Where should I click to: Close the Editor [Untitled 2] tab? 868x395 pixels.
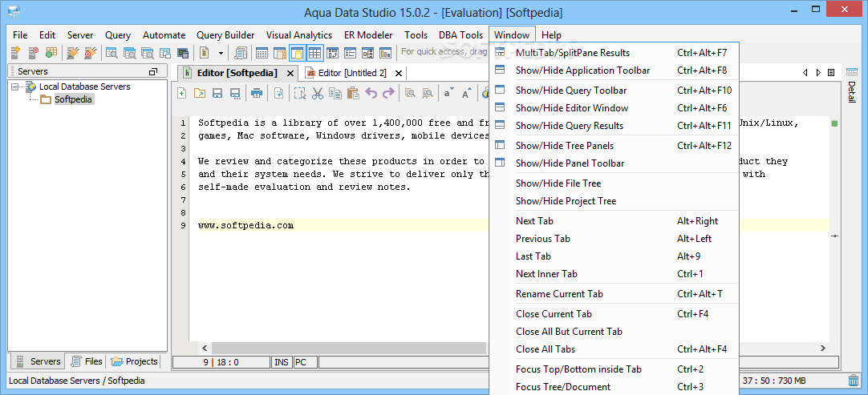[x=397, y=73]
